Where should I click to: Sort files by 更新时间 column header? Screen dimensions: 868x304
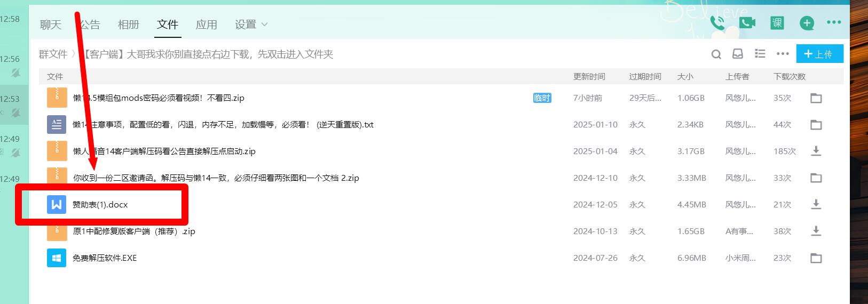(x=589, y=76)
